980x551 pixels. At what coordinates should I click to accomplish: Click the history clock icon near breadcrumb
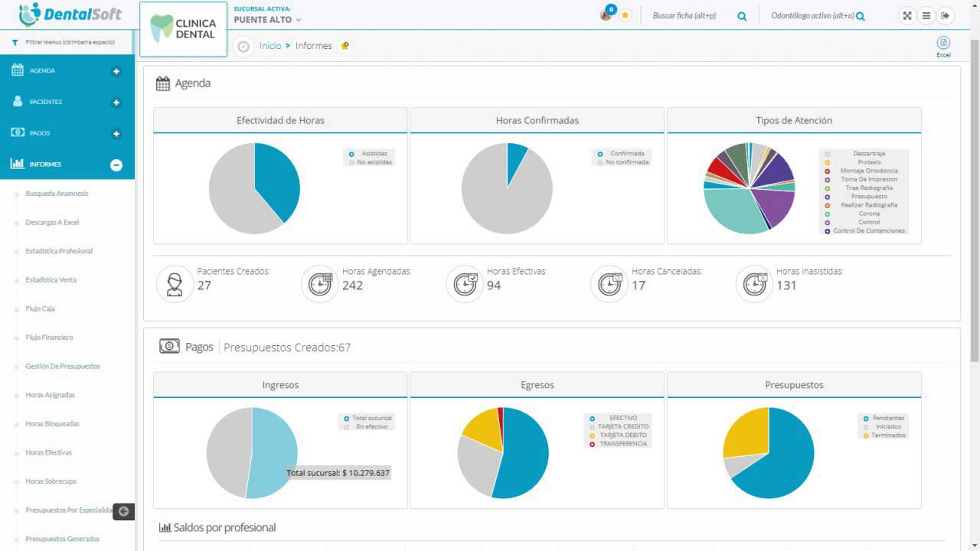[x=243, y=46]
